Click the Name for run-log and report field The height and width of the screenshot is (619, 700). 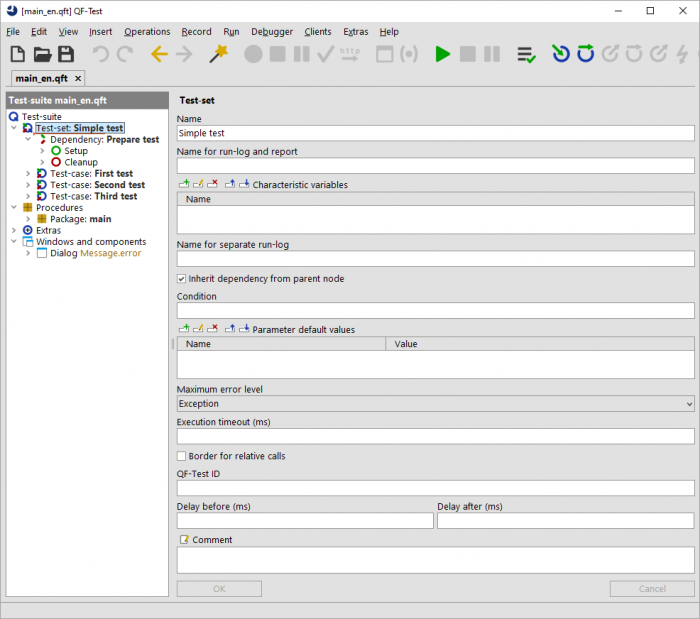coord(435,166)
